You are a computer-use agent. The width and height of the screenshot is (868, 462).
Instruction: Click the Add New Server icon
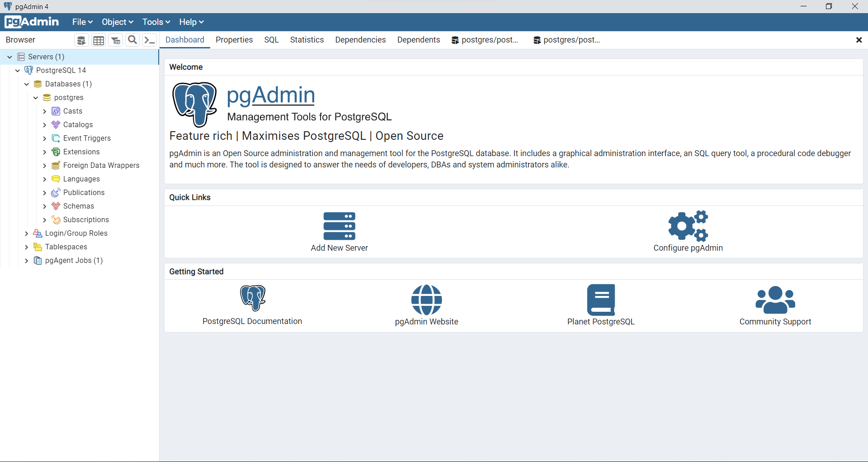340,226
